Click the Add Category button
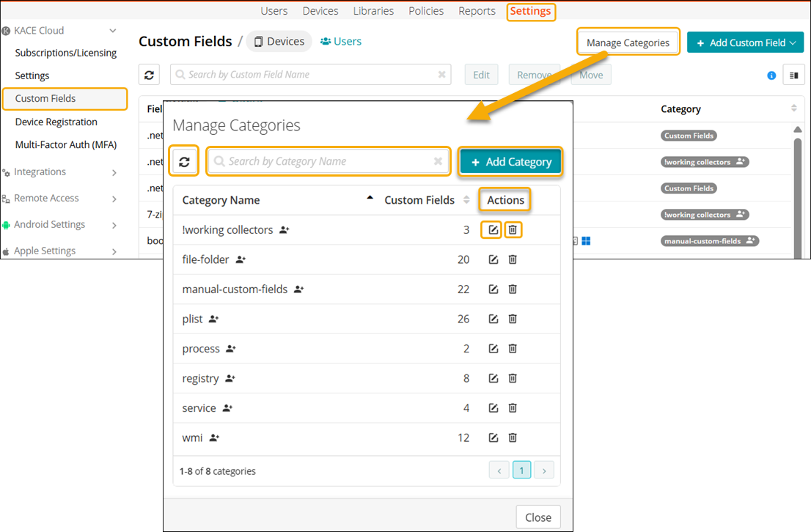 (x=510, y=162)
